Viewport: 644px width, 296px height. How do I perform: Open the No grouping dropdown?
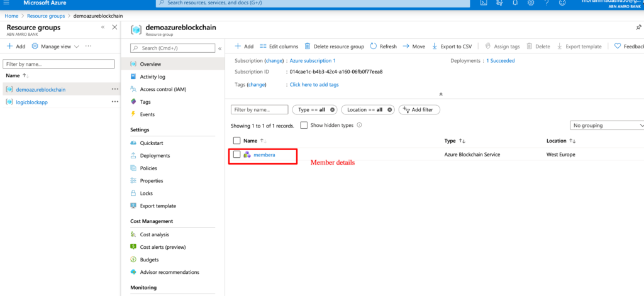(x=607, y=125)
